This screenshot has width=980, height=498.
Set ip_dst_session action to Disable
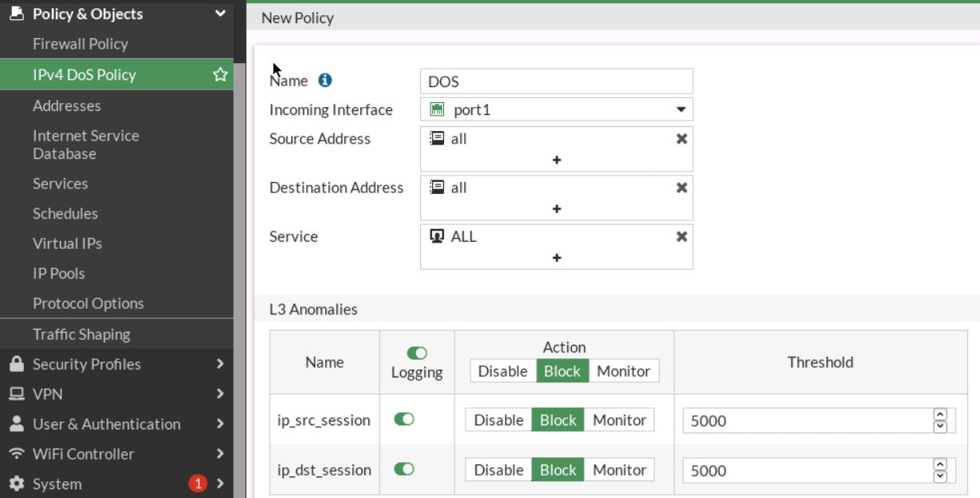[498, 470]
